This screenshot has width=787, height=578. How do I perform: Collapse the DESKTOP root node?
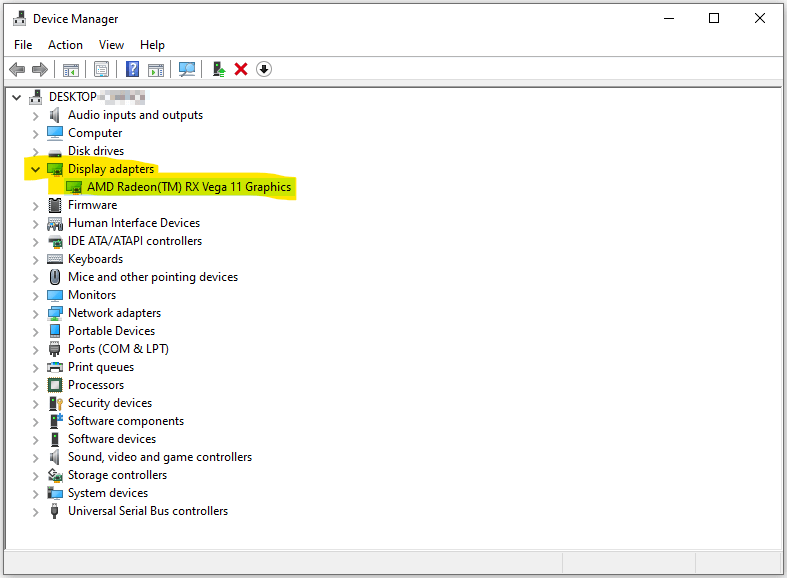pos(17,97)
